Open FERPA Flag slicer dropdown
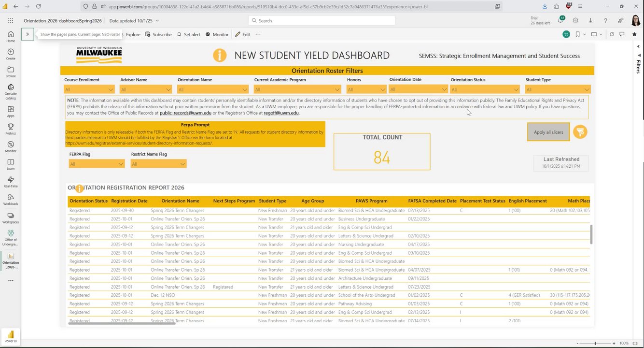 pos(97,164)
